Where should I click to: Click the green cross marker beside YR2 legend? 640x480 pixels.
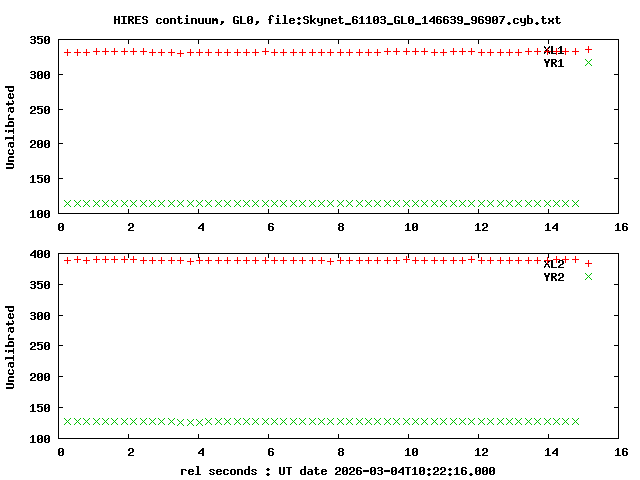coord(588,277)
